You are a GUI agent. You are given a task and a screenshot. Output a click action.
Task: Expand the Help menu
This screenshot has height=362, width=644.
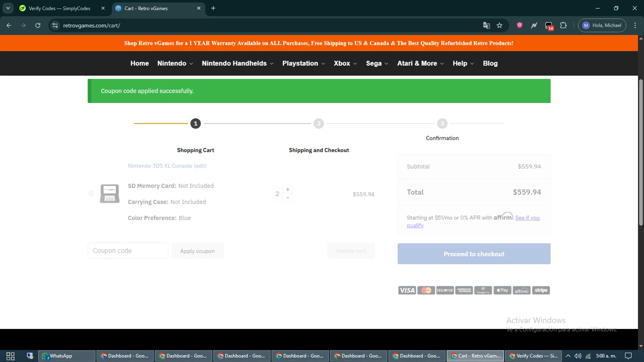[x=463, y=63]
